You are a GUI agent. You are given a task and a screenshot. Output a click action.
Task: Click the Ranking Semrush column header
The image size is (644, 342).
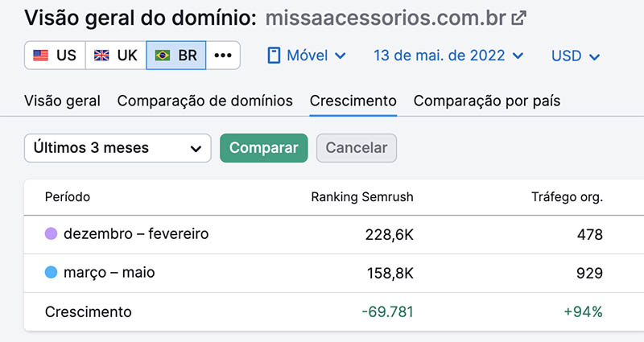pyautogui.click(x=361, y=197)
